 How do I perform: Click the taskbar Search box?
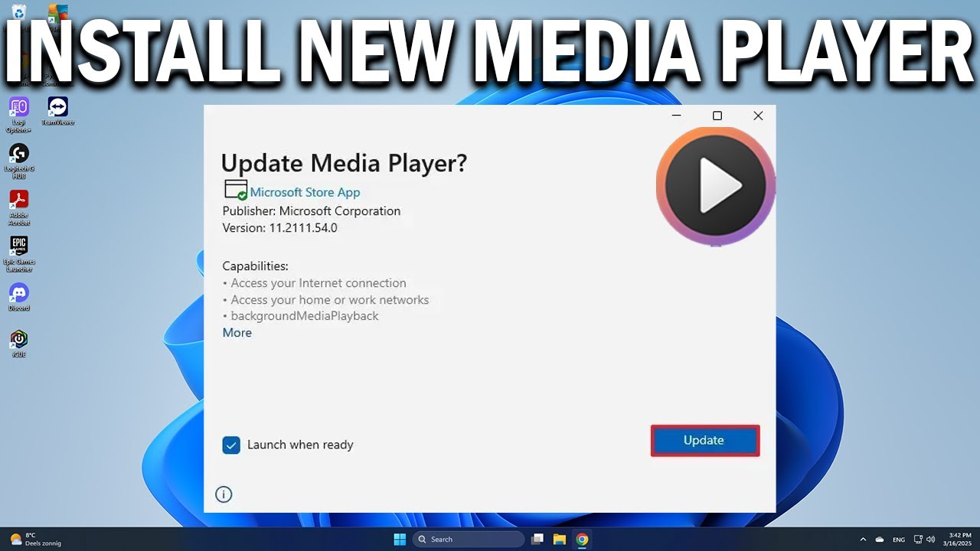coord(469,540)
